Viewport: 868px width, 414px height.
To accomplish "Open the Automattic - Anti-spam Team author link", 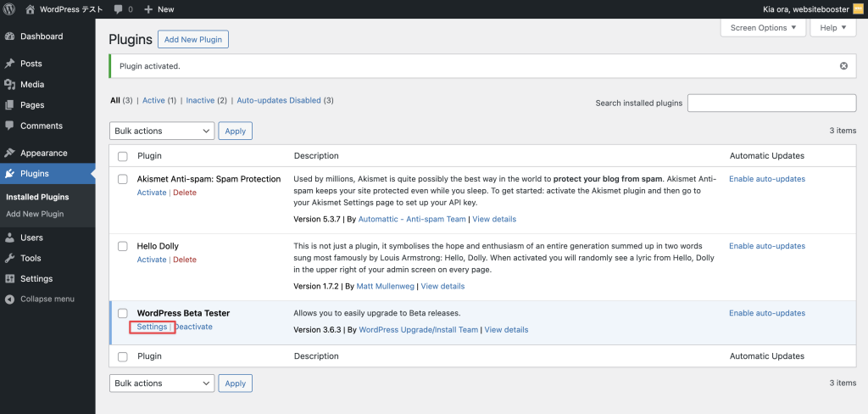I will tap(412, 219).
